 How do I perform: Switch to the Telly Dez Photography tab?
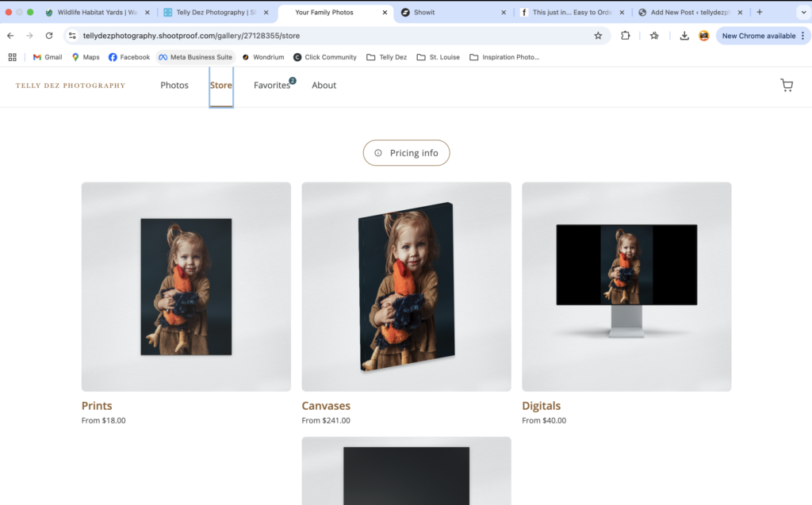[x=216, y=13]
